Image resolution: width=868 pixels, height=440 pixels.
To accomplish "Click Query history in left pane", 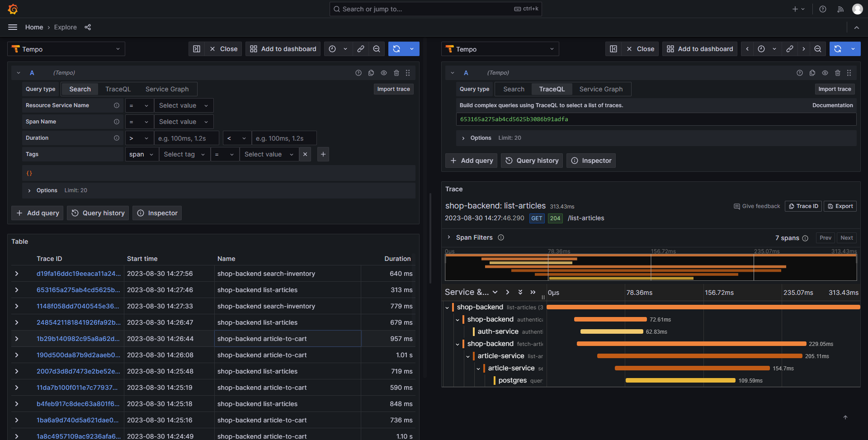I will (x=98, y=213).
